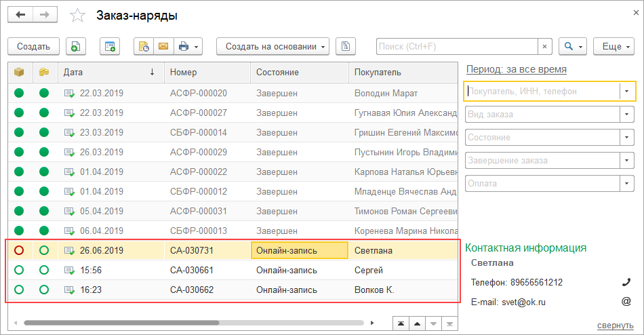Expand the Вид заказа filter dropdown
The height and width of the screenshot is (335, 644).
tap(627, 114)
